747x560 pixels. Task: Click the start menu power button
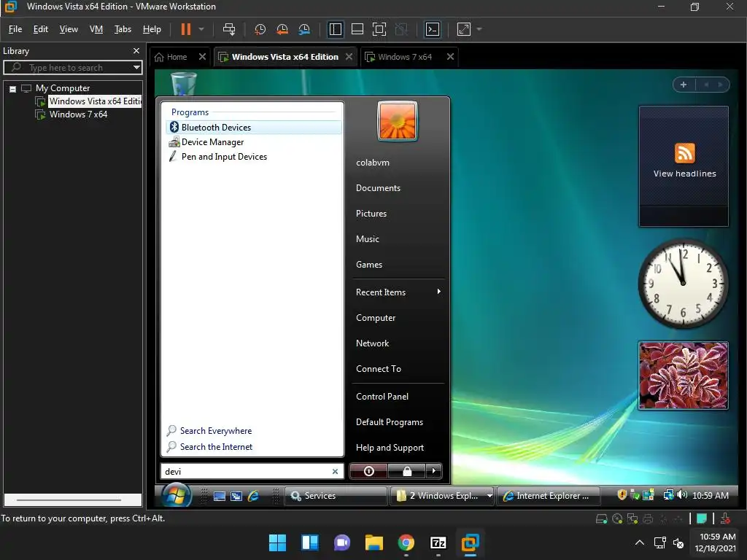click(x=368, y=471)
